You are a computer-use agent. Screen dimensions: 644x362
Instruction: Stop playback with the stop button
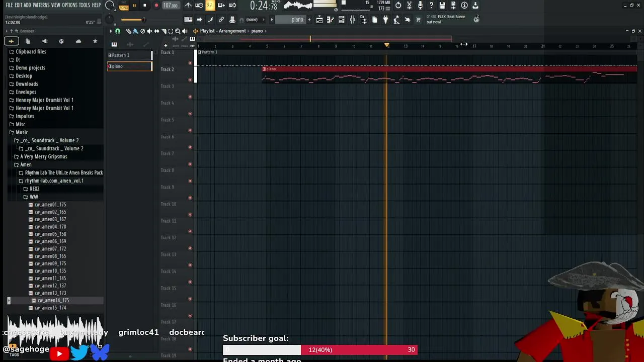click(x=144, y=6)
